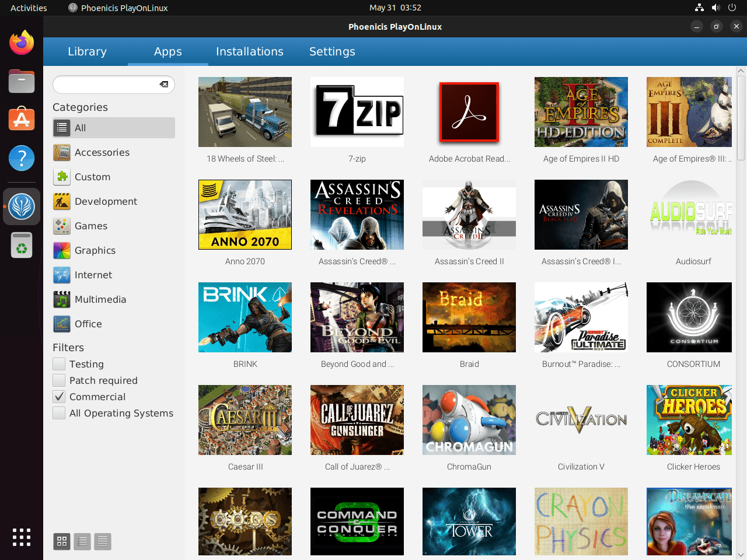Switch to compact list view
This screenshot has width=747, height=560.
coord(82,541)
